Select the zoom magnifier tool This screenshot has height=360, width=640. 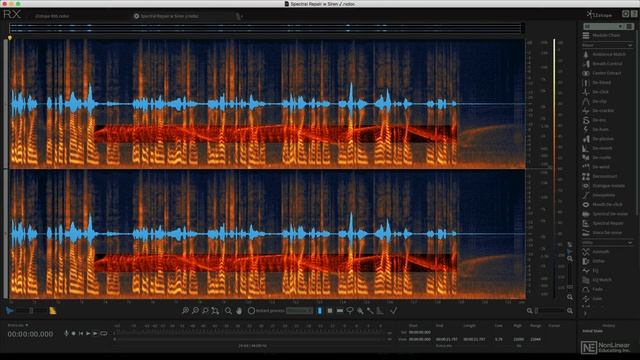pos(229,311)
